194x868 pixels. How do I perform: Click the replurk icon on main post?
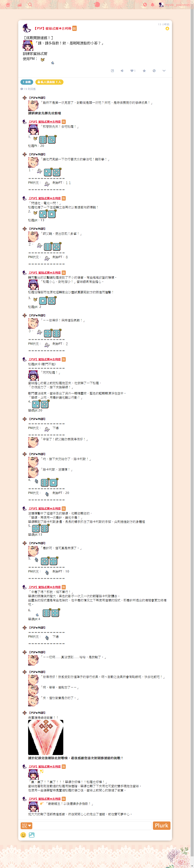point(154,71)
